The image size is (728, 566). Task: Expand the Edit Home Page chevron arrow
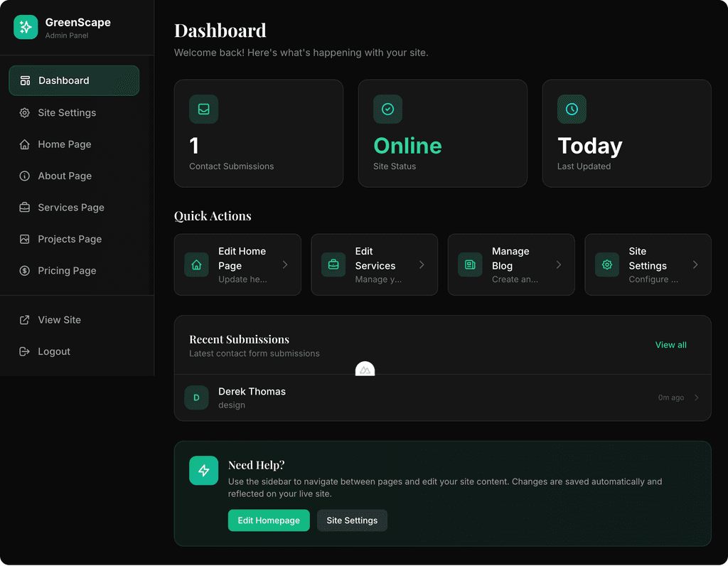pyautogui.click(x=285, y=265)
